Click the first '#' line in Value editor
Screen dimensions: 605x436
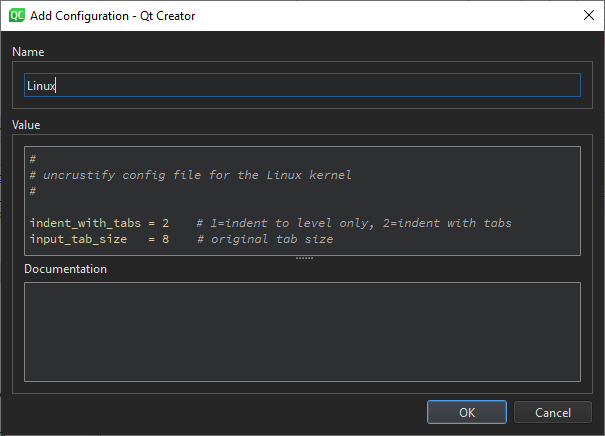click(34, 159)
